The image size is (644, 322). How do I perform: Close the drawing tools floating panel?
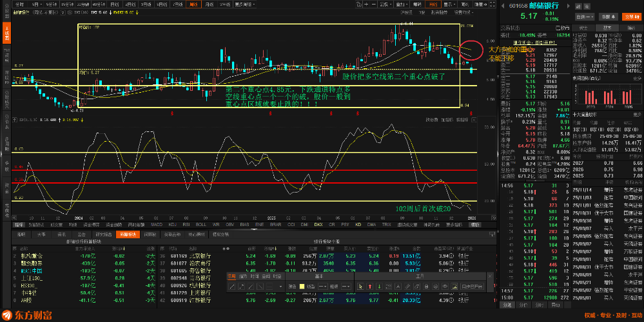point(489,276)
